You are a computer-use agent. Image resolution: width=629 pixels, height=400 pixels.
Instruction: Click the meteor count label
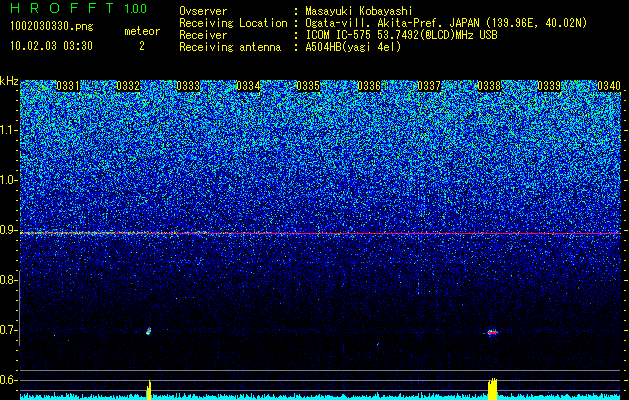point(142,31)
